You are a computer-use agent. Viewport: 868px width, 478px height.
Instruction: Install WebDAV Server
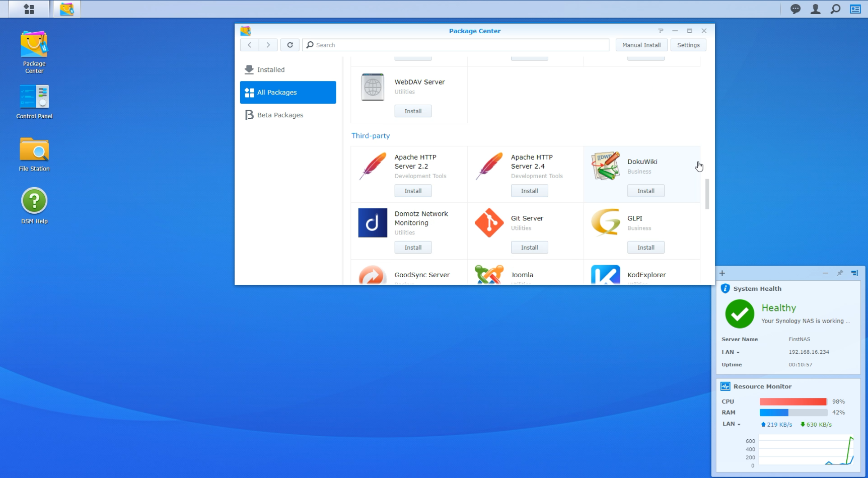click(413, 111)
